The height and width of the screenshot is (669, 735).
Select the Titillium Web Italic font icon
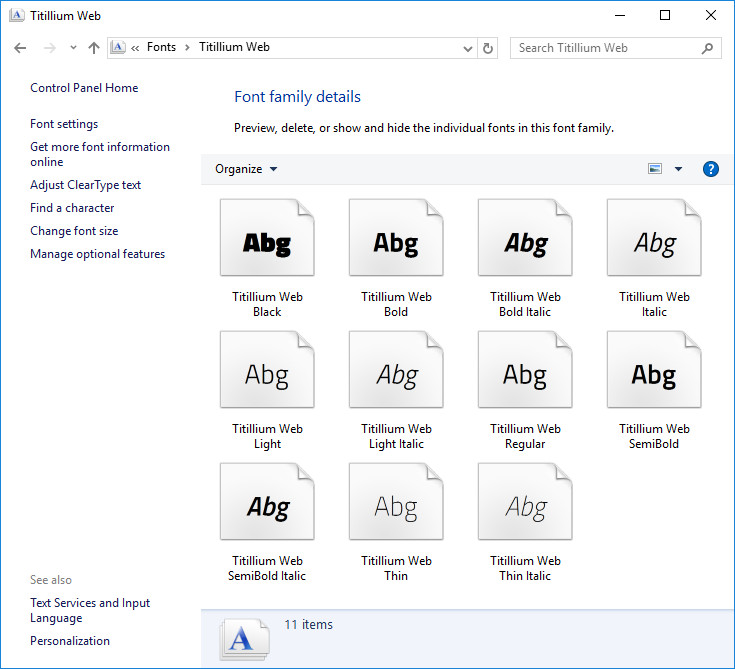(x=654, y=238)
